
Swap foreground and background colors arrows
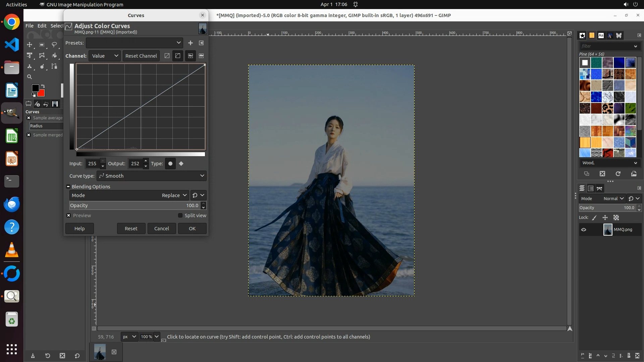(x=43, y=86)
